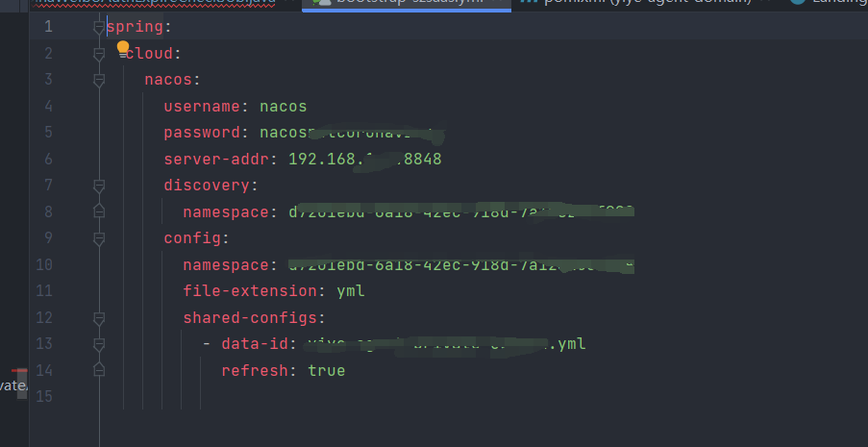
Task: Click the nacos value after username
Action: (284, 106)
